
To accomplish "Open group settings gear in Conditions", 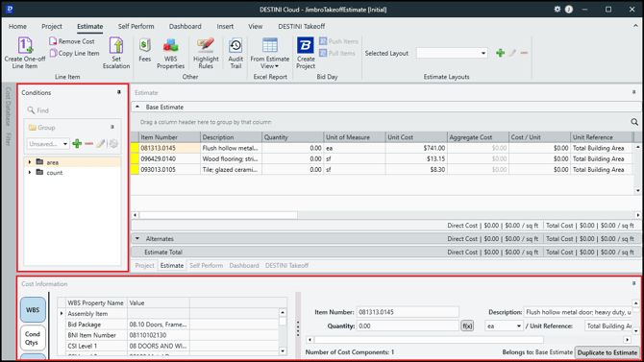I will pos(113,144).
